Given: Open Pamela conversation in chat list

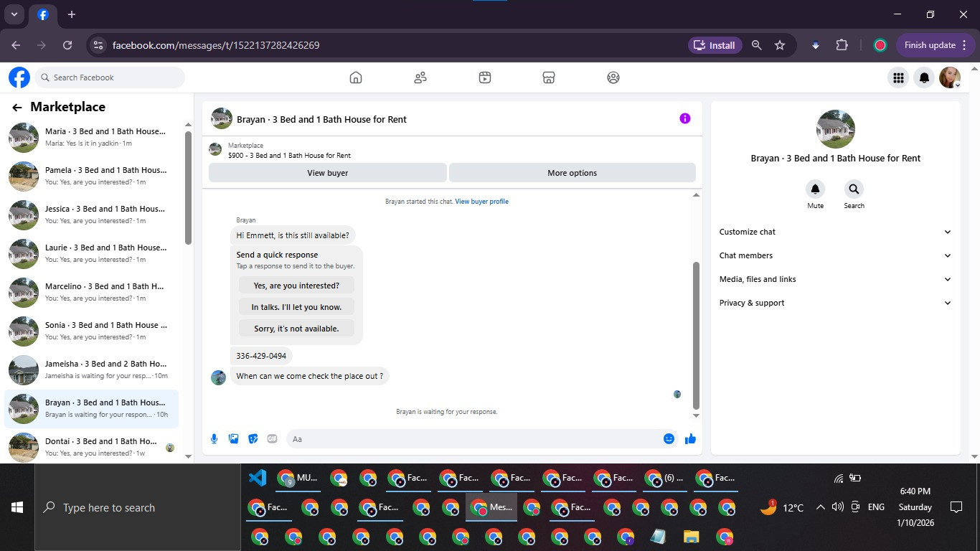Looking at the screenshot, I should (92, 176).
